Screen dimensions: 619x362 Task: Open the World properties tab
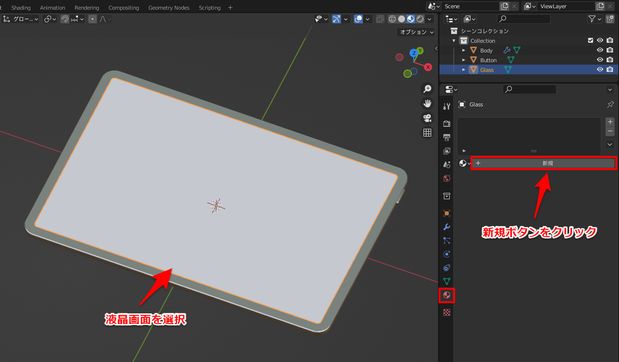coord(446,178)
